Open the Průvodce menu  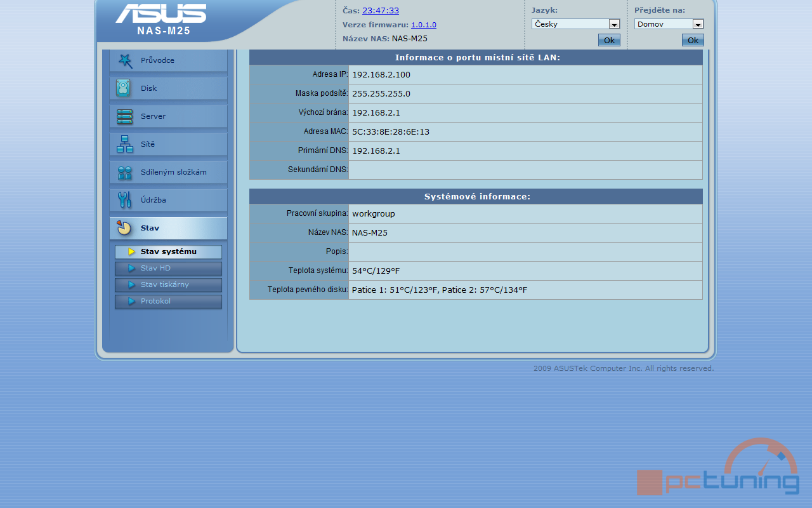(x=168, y=60)
